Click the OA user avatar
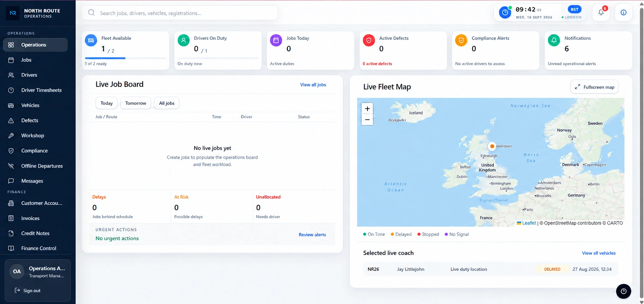644x304 pixels. [x=17, y=272]
